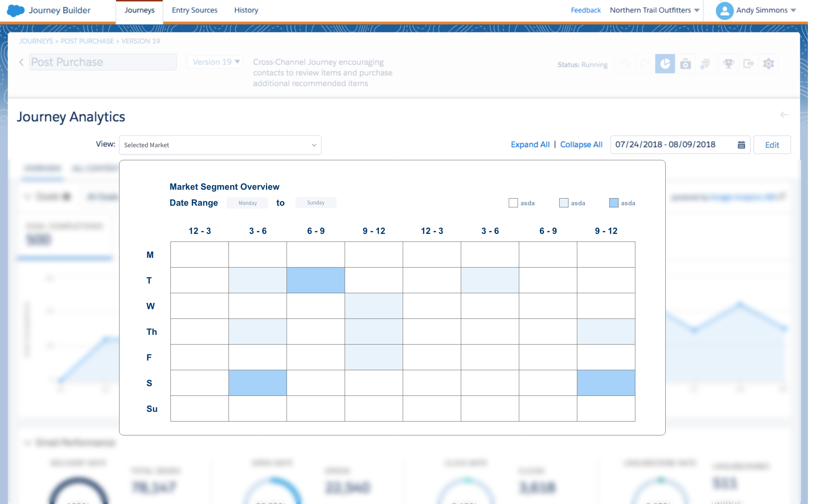The height and width of the screenshot is (504, 818).
Task: Toggle the dark blue asda legend checkbox
Action: click(613, 203)
